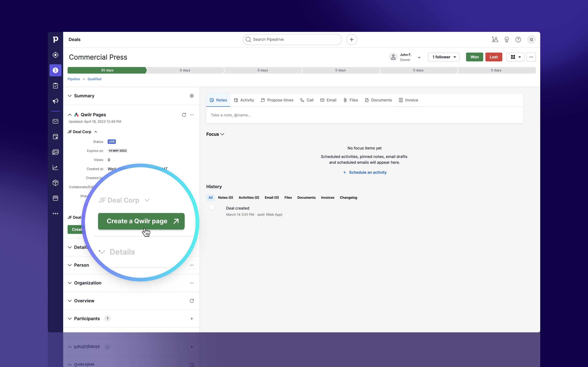
Task: Open Products cube icon in sidebar
Action: pyautogui.click(x=55, y=183)
